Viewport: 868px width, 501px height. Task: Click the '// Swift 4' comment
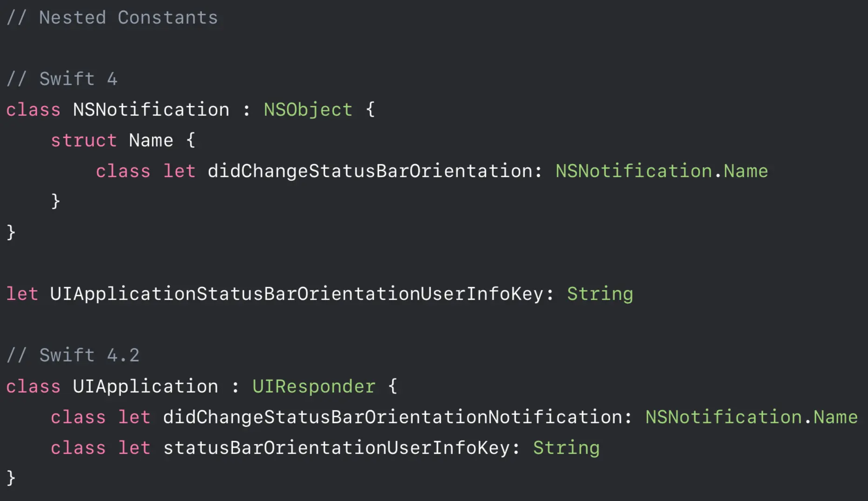[62, 79]
